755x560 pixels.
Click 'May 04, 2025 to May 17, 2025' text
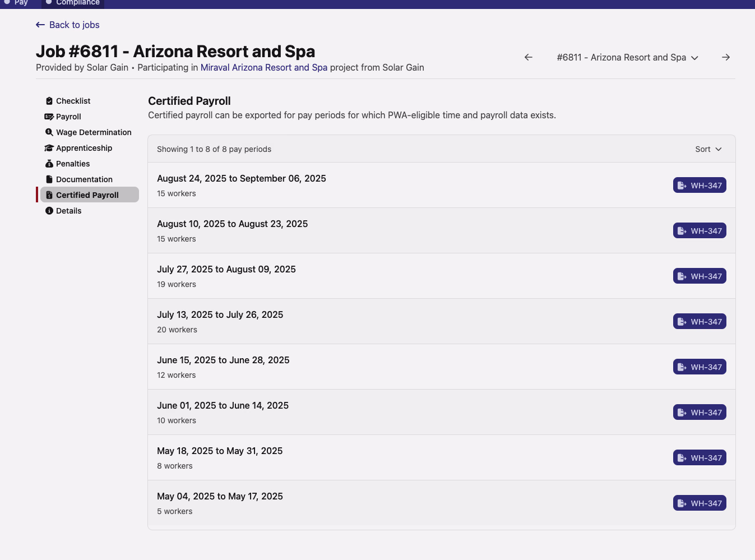[x=220, y=496]
